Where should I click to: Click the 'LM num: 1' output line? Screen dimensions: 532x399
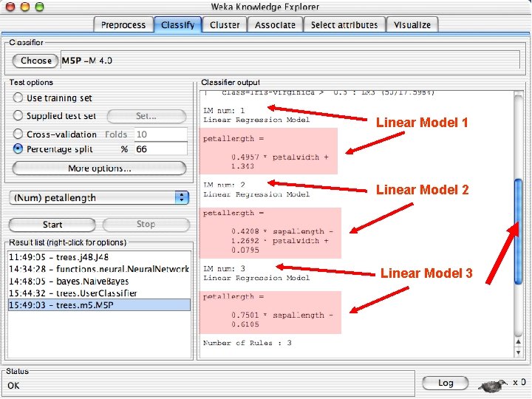coord(224,111)
